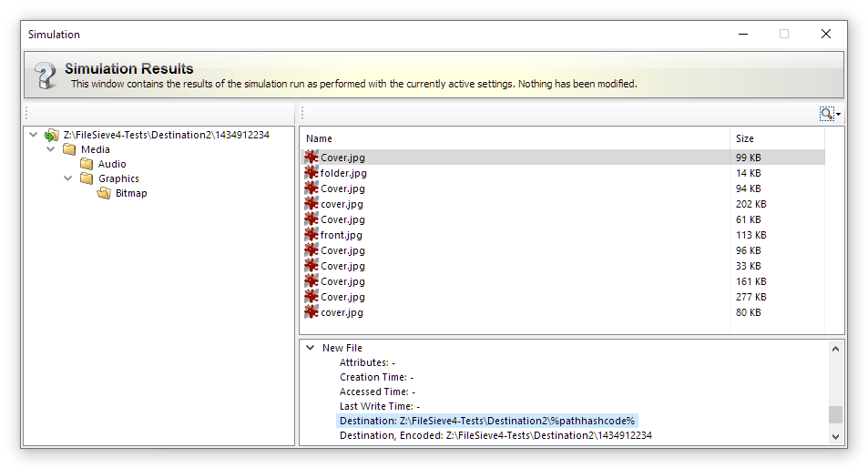Select the Accessed Time detail row
This screenshot has height=468, width=868.
tap(378, 392)
